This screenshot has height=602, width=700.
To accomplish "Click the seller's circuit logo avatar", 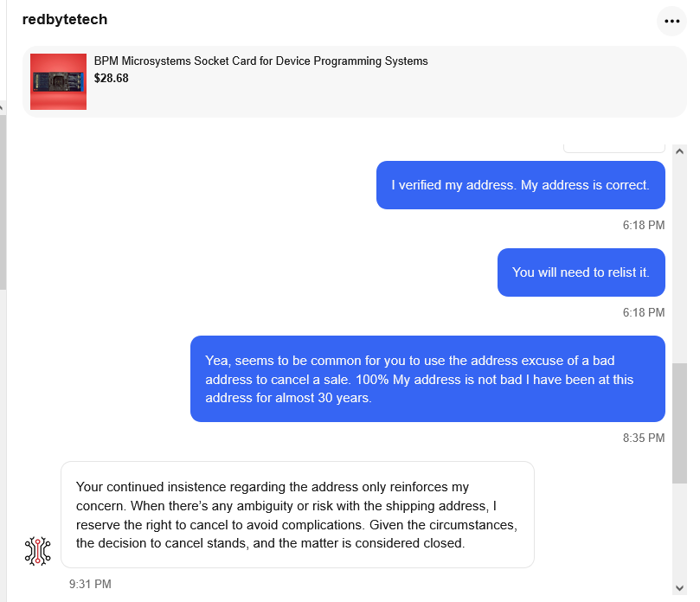I will (x=38, y=551).
